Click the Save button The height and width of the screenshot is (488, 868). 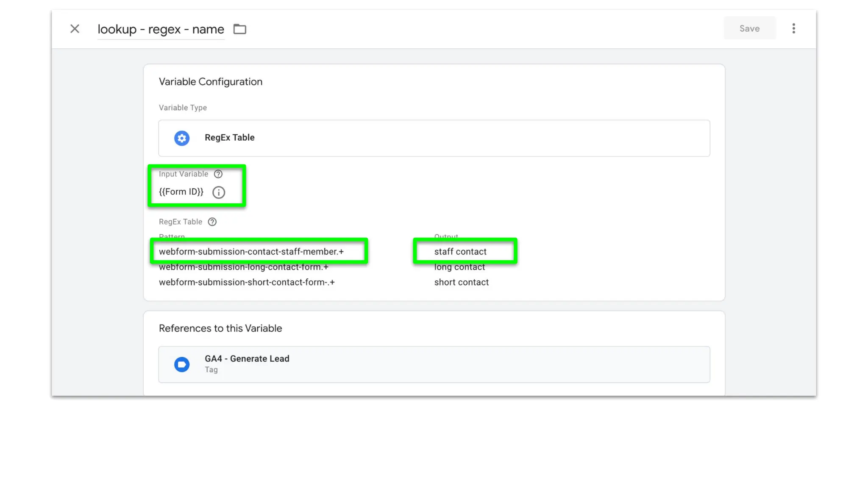click(x=749, y=28)
